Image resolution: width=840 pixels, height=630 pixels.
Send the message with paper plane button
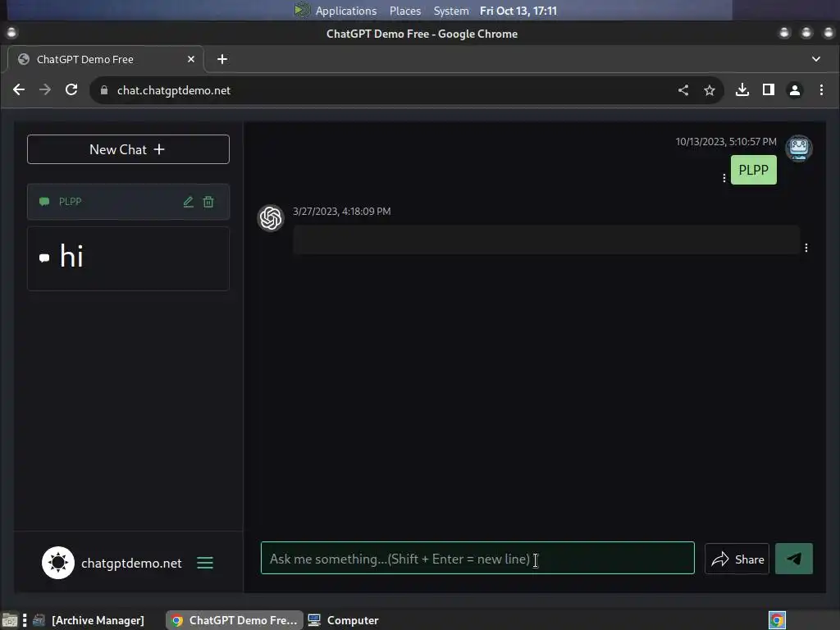[794, 559]
